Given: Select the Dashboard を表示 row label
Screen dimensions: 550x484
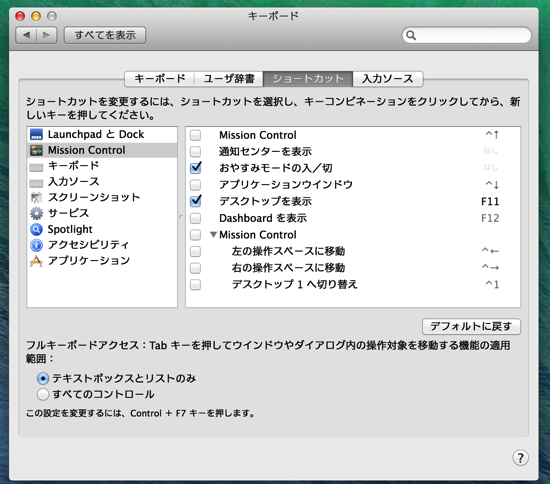Looking at the screenshot, I should (x=263, y=218).
